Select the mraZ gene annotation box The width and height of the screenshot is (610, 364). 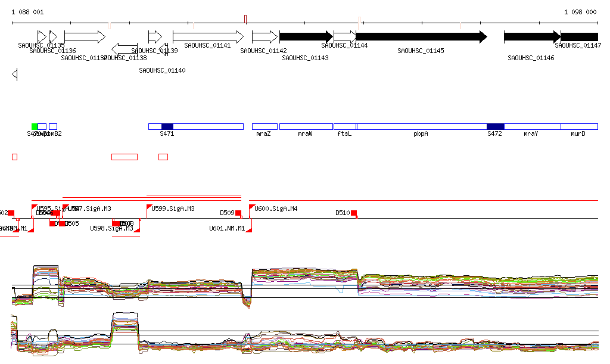tap(264, 127)
